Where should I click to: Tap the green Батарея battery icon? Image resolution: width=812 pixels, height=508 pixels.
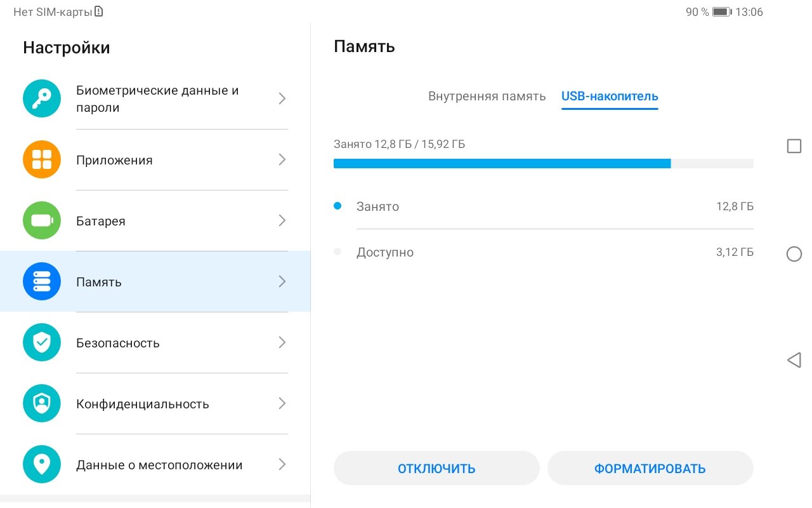42,220
